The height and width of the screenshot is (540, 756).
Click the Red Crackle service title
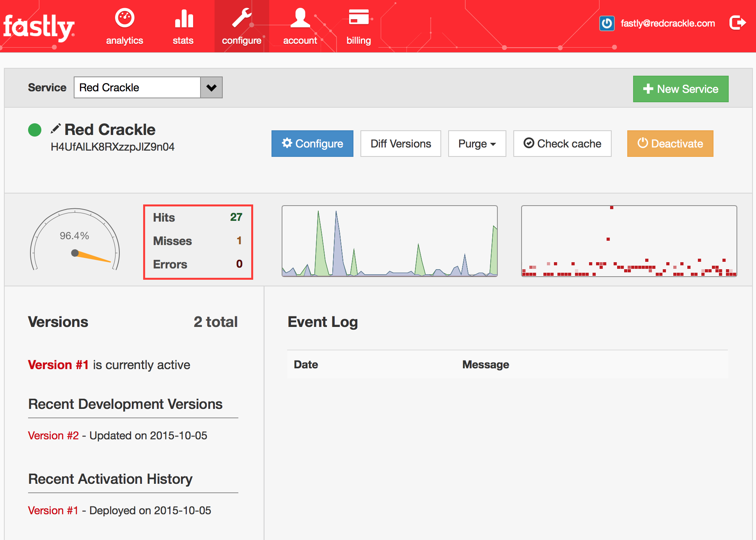pyautogui.click(x=110, y=130)
